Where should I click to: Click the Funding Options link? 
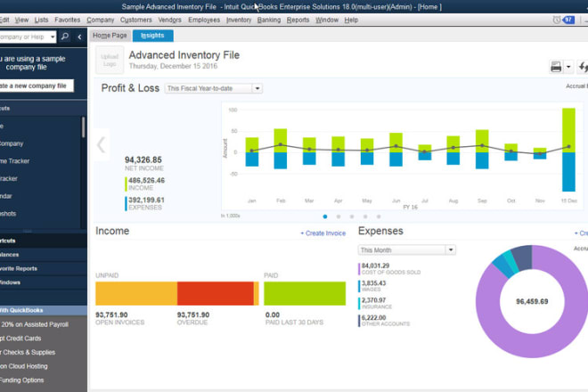21,380
